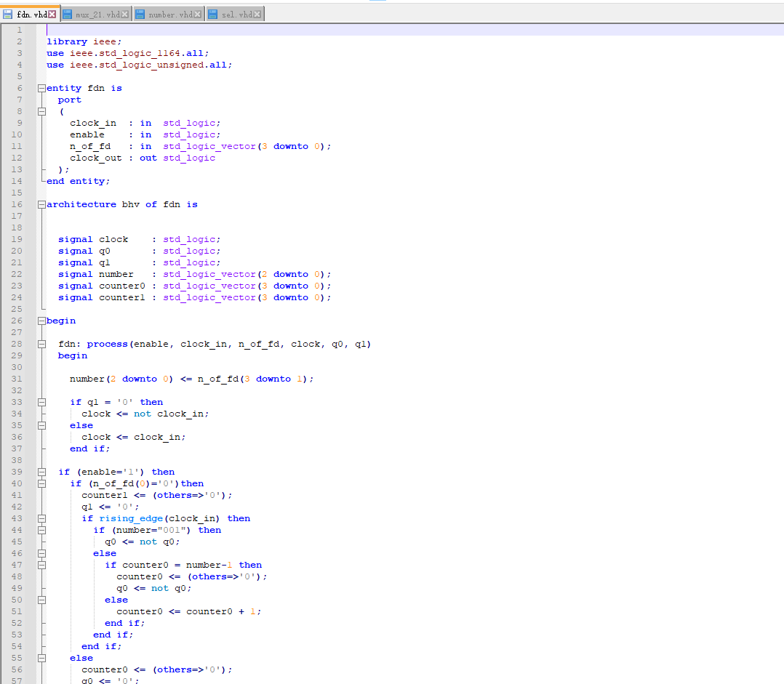
Task: Click the 'n_of_fd' port declaration
Action: click(x=201, y=146)
